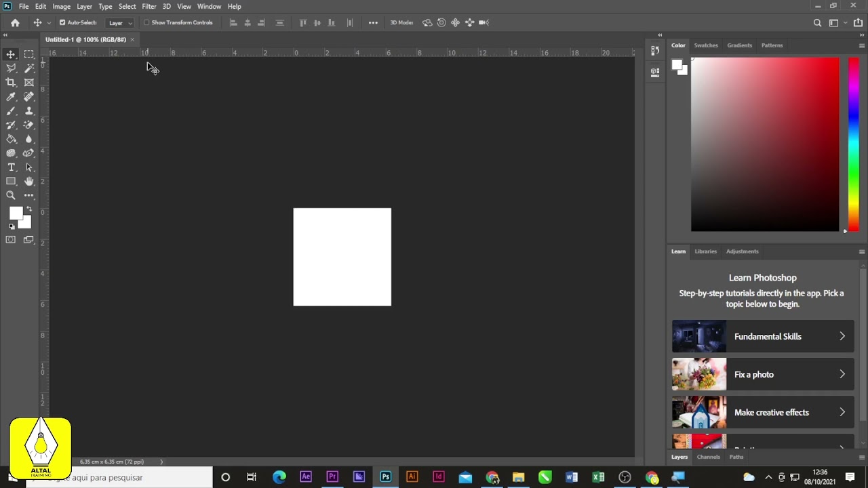Select the Healing Brush tool
868x488 pixels.
click(x=28, y=97)
